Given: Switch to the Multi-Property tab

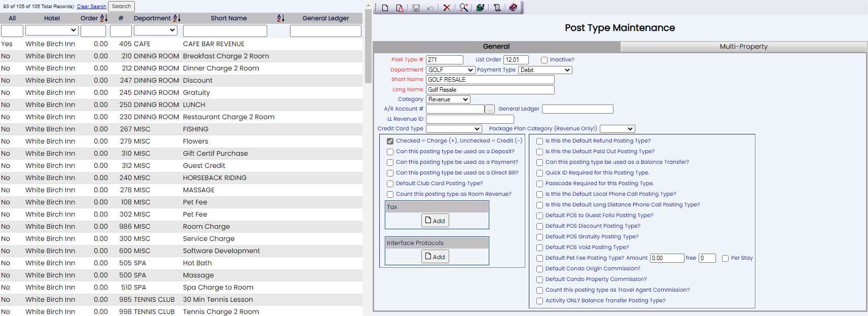Looking at the screenshot, I should (x=743, y=47).
